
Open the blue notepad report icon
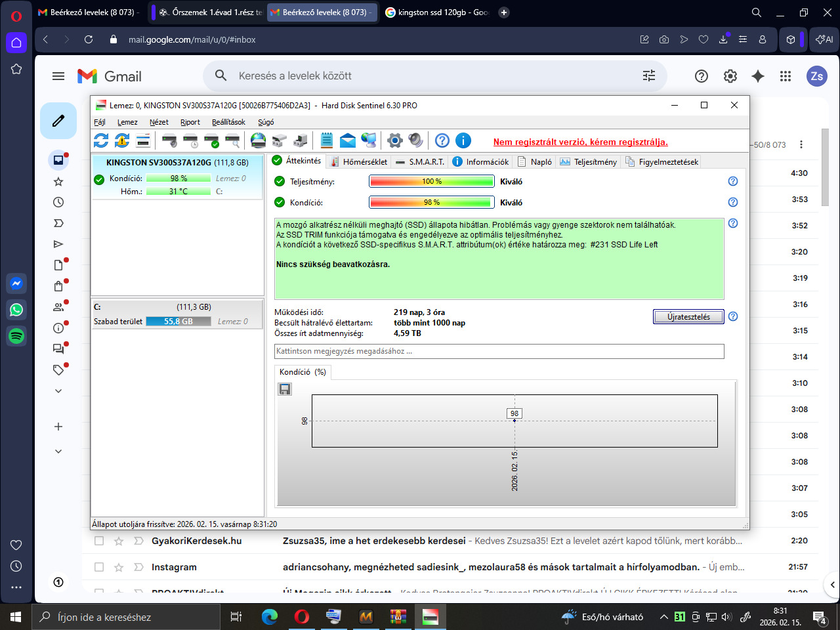click(x=327, y=140)
